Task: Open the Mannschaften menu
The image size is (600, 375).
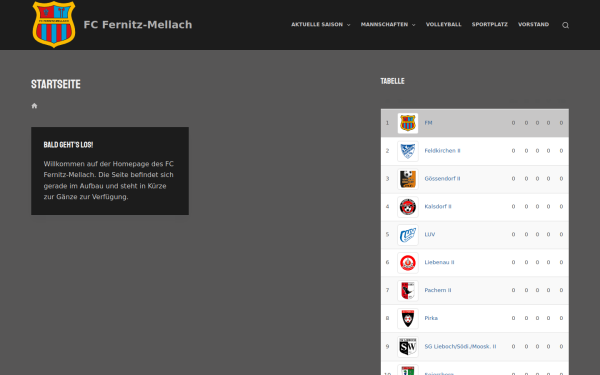Action: click(x=384, y=24)
